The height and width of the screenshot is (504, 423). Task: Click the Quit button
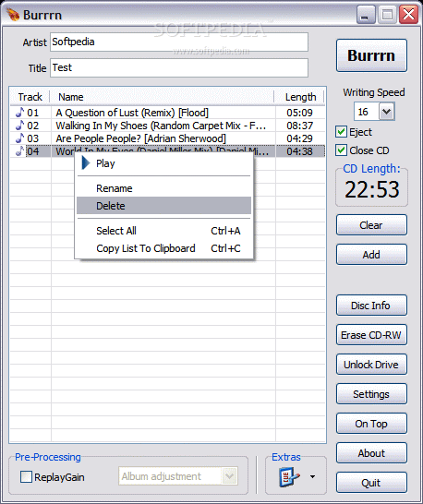click(371, 483)
